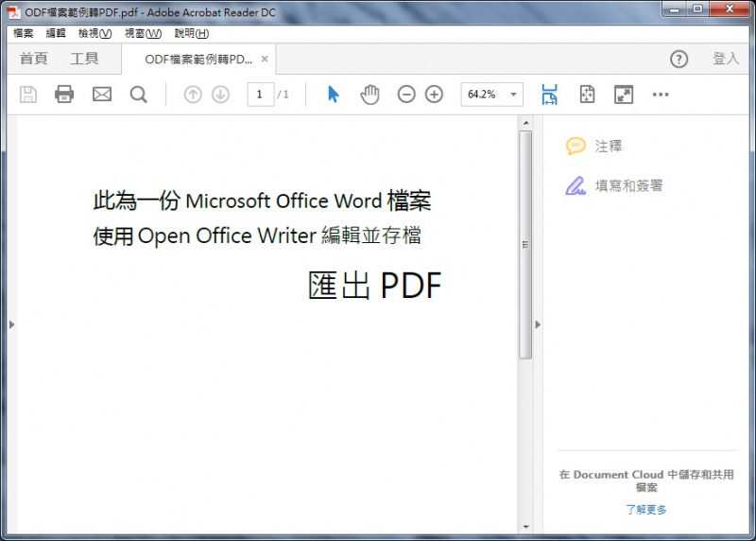This screenshot has width=756, height=541.
Task: Select the arrow selection tool
Action: [333, 95]
